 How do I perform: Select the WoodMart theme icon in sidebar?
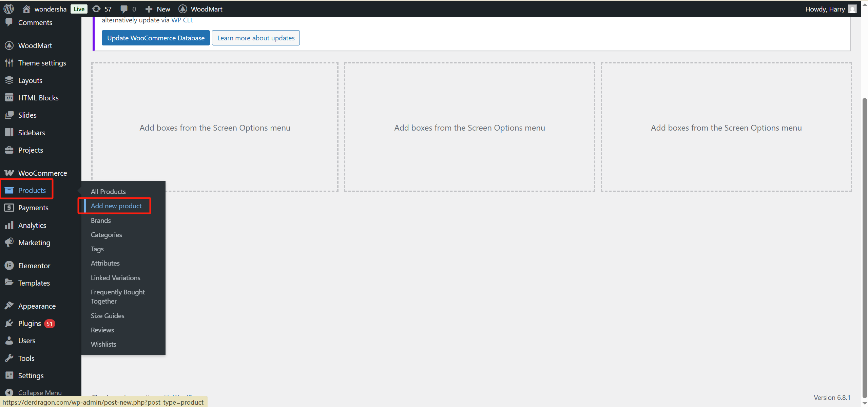[9, 45]
